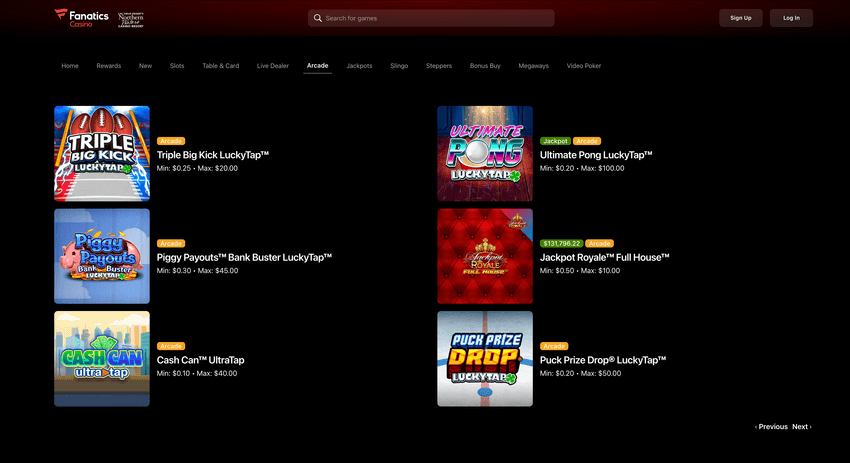
Task: Click Arcade badge above Puck Prize Drop
Action: pyautogui.click(x=554, y=346)
